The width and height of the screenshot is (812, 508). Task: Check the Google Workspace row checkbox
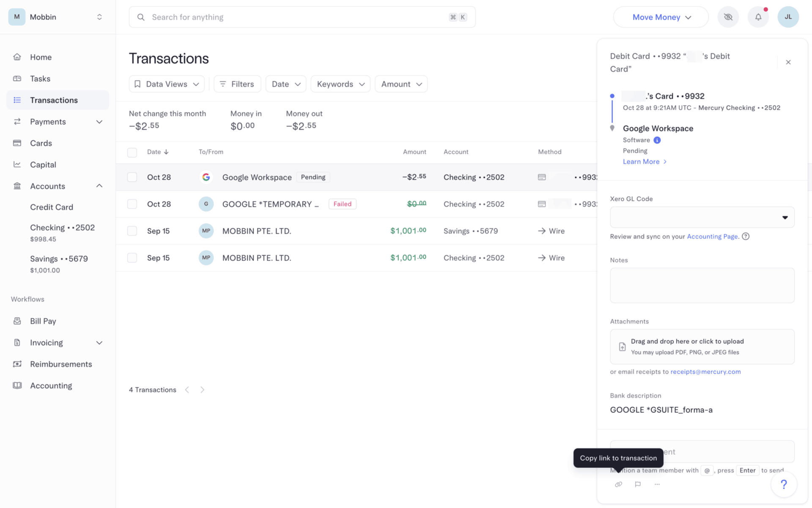click(132, 177)
